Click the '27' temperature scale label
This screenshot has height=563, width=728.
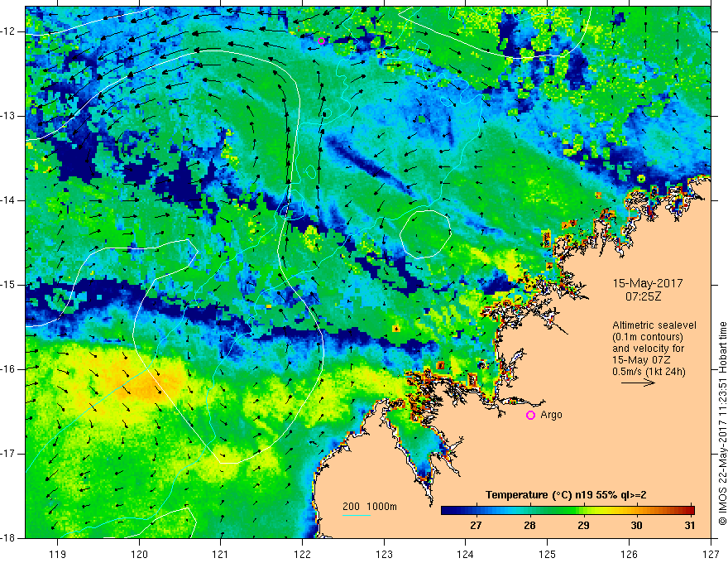(x=476, y=526)
